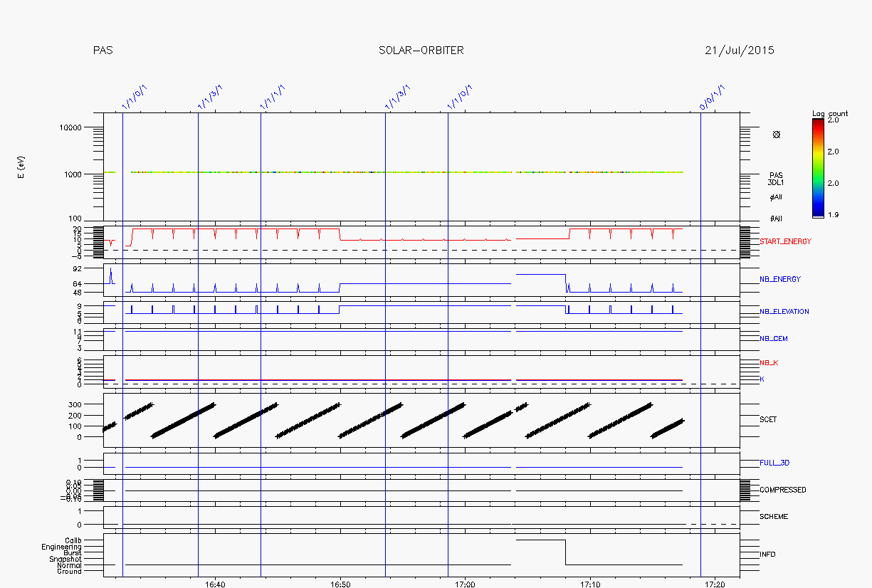Click the NB_ENERGY panel label
872x588 pixels.
pos(780,279)
